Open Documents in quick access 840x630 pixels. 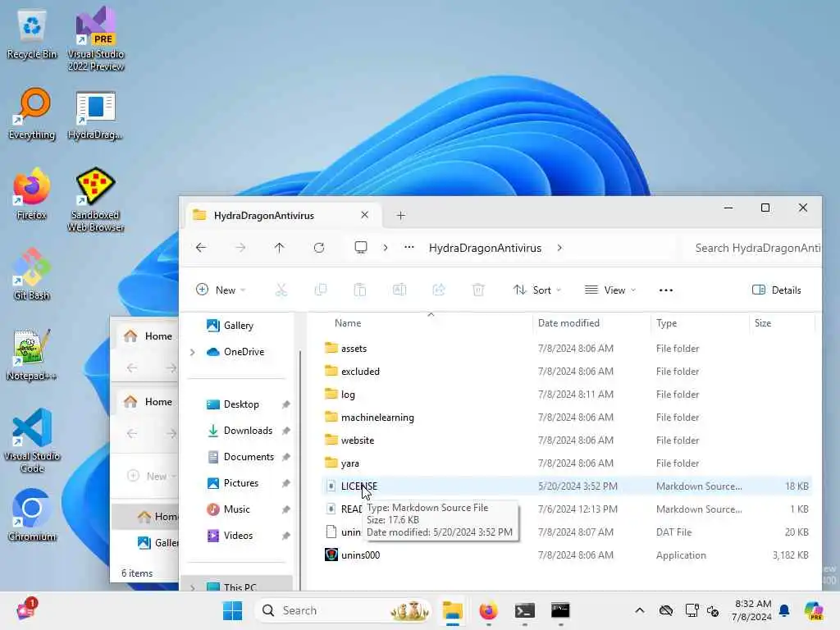(249, 457)
